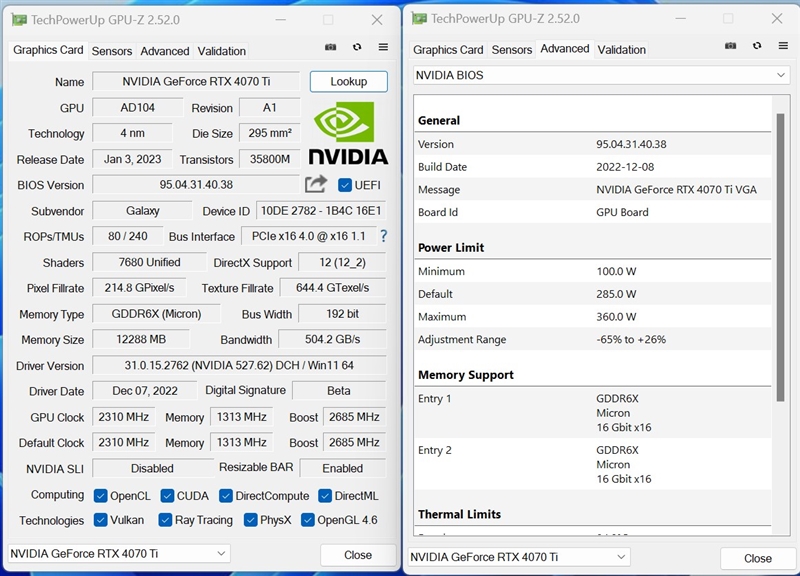Image resolution: width=800 pixels, height=576 pixels.
Task: Click the Release Date field Jan 3, 2023
Action: tap(132, 159)
